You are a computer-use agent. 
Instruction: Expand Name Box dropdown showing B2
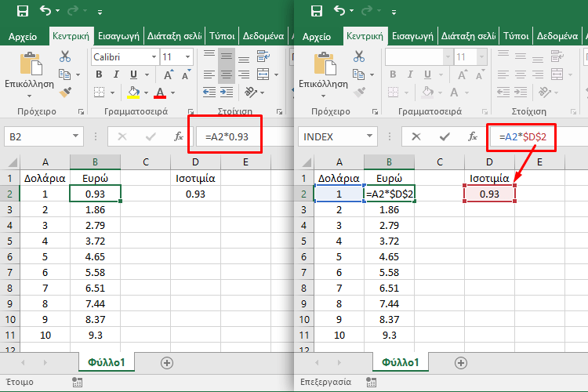coord(75,136)
